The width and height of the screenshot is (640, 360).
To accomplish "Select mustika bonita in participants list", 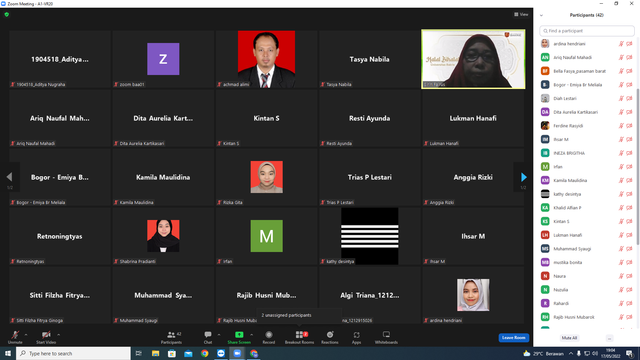I will (x=587, y=262).
